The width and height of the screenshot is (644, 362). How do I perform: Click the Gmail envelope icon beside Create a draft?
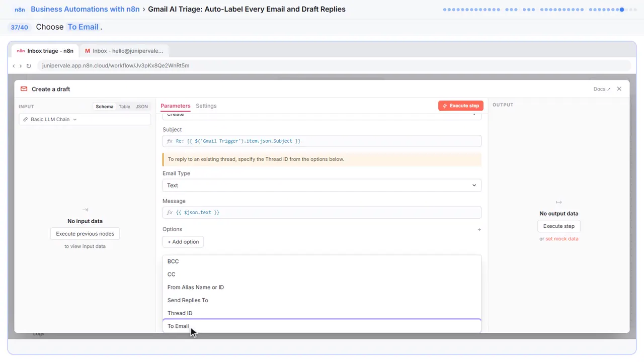(24, 89)
